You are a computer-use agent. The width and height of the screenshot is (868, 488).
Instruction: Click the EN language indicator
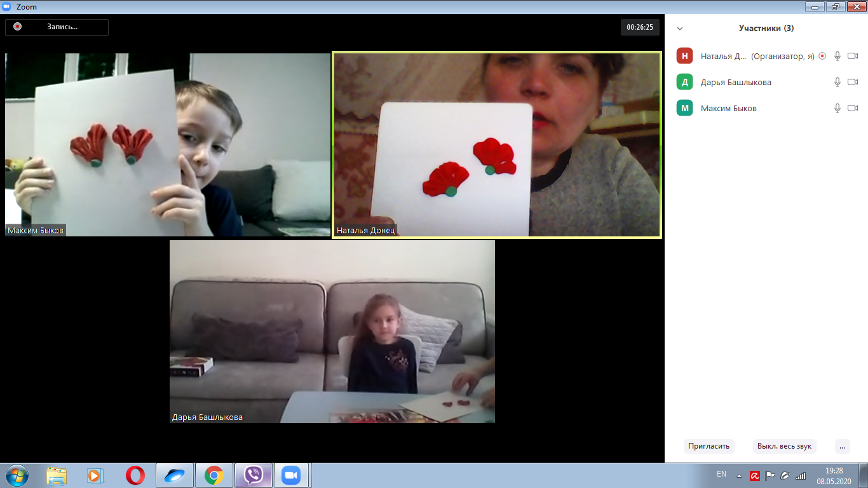(721, 474)
